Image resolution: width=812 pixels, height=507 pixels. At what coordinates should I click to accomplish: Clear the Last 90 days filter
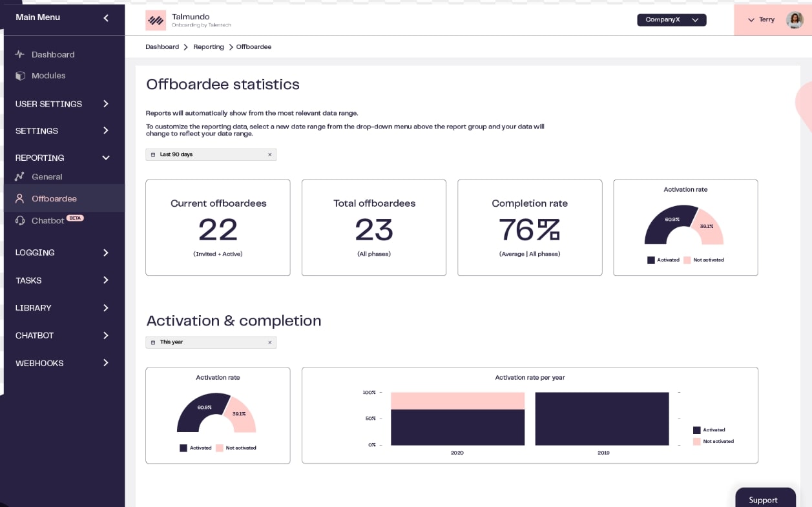270,154
